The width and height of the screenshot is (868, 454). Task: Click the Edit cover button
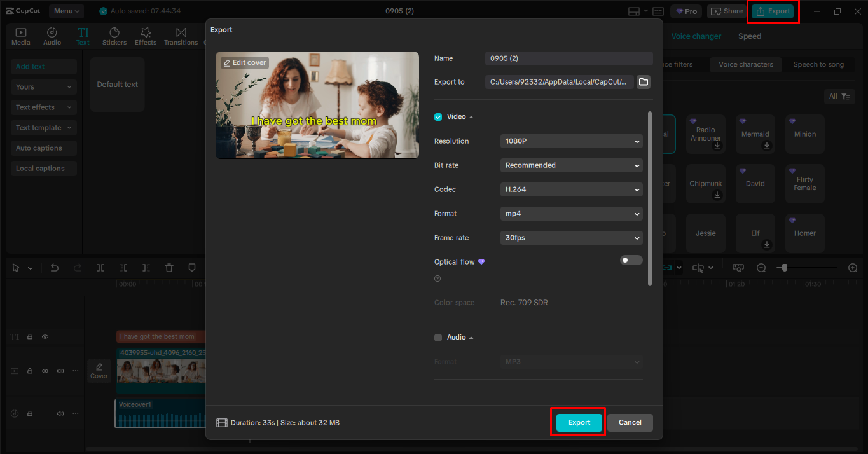point(244,62)
